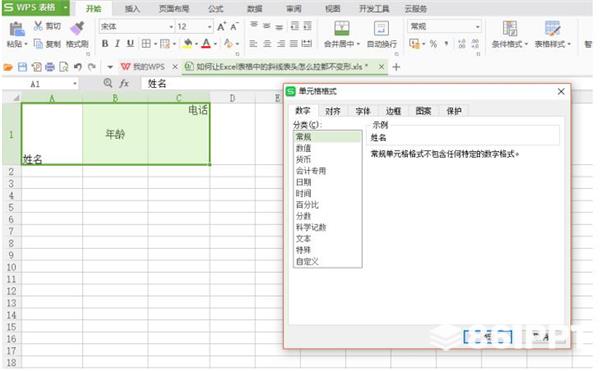The image size is (600, 371).
Task: Select 文本 in the category list
Action: tap(327, 239)
